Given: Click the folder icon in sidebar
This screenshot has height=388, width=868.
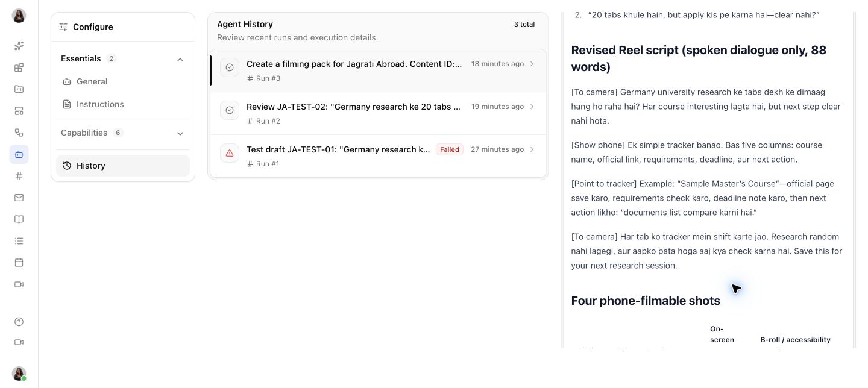Looking at the screenshot, I should click(x=19, y=89).
